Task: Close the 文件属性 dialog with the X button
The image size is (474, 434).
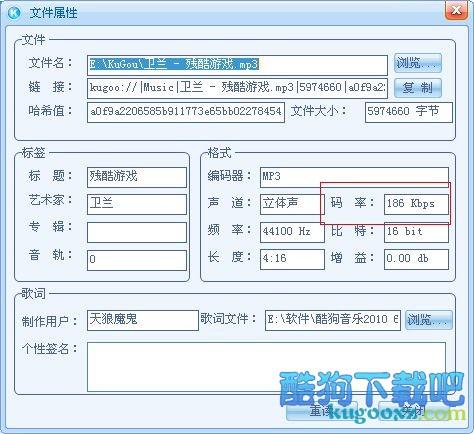Action: (456, 11)
